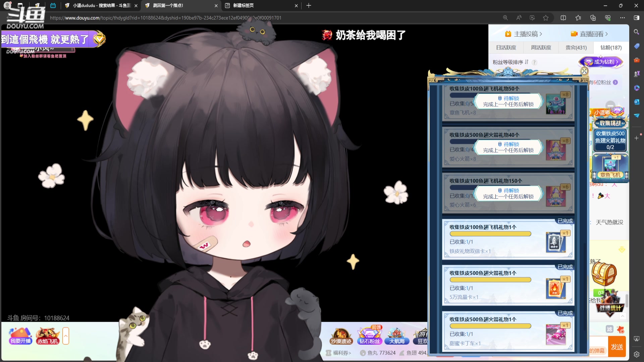Select the 贵宾(431) tab

tap(576, 48)
